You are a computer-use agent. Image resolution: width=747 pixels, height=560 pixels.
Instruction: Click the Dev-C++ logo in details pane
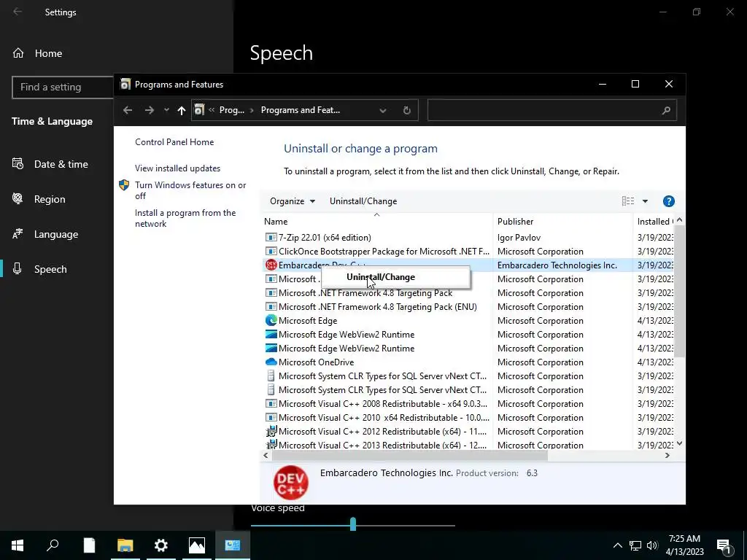291,483
